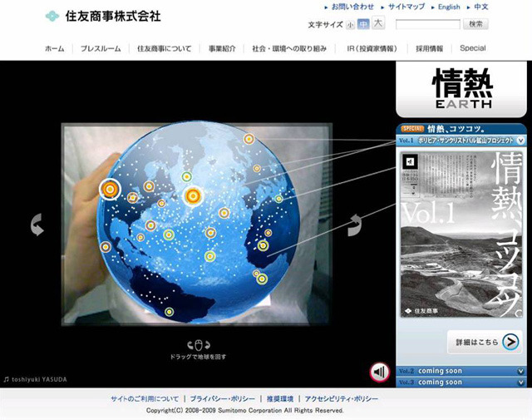Open 社会・環境への取り組み menu item
This screenshot has width=532, height=420.
tap(289, 49)
